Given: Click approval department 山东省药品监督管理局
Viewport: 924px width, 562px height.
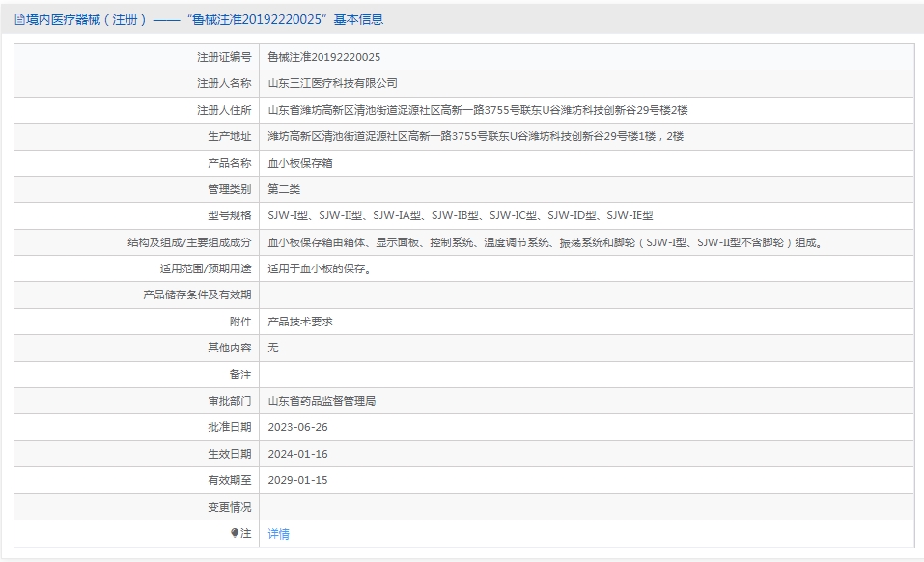Looking at the screenshot, I should [x=322, y=401].
